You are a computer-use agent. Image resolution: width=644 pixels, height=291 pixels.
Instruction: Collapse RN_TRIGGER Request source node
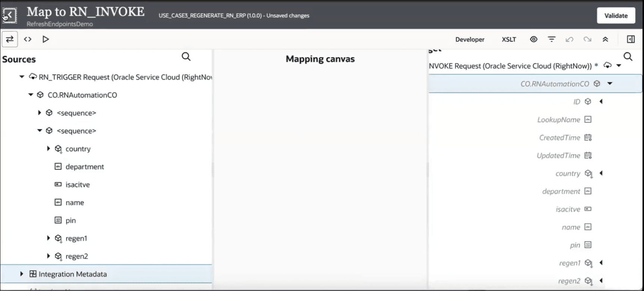pos(22,77)
